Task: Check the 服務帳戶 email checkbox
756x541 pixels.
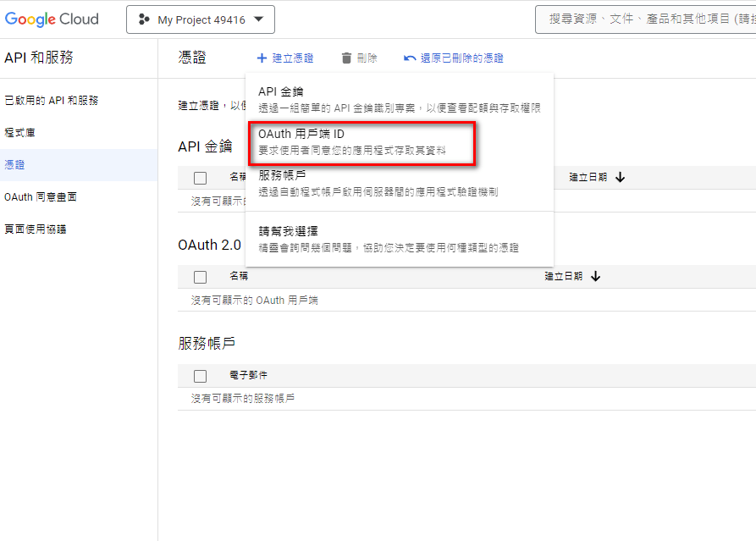Action: point(201,374)
